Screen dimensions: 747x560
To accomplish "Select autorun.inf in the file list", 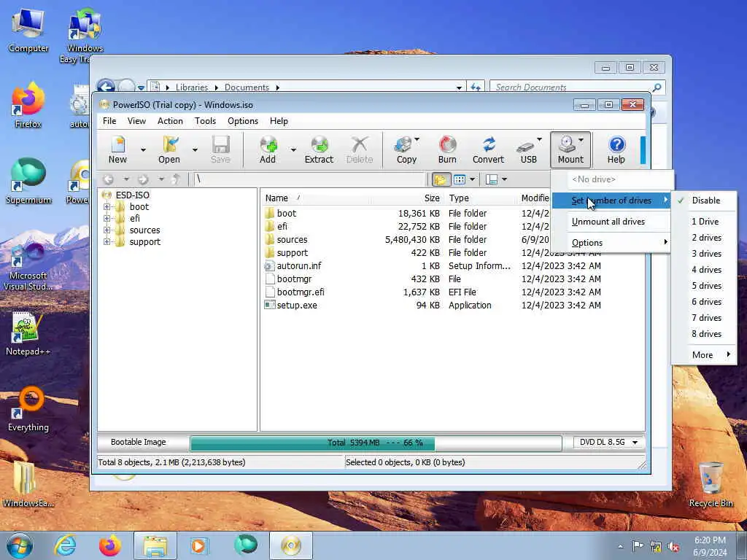I will (293, 265).
